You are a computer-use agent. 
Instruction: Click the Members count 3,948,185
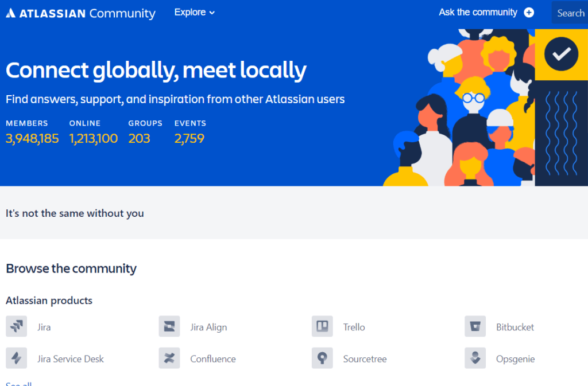pos(32,138)
